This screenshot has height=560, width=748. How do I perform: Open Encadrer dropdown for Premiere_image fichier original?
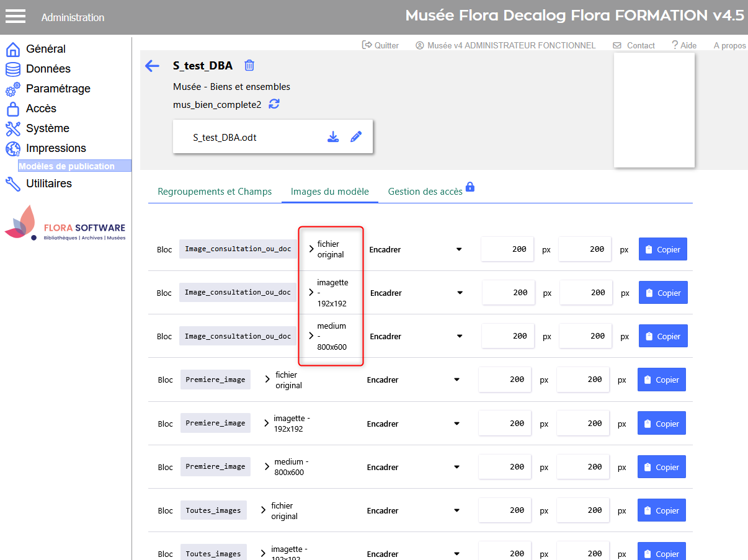point(413,380)
